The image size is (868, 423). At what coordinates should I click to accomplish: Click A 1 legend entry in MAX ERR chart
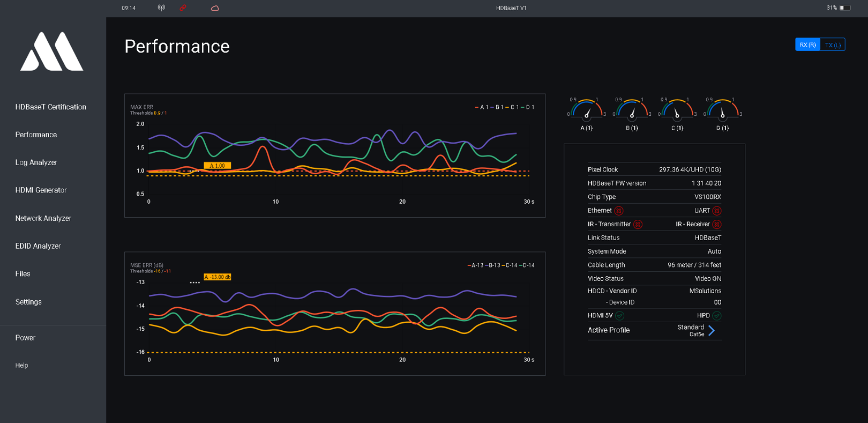(482, 107)
